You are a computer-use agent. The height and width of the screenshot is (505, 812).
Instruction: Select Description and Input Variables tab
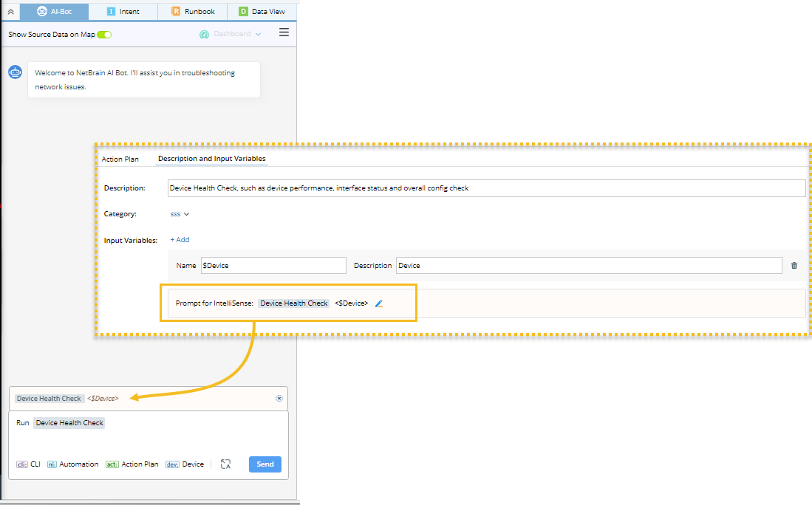point(212,159)
